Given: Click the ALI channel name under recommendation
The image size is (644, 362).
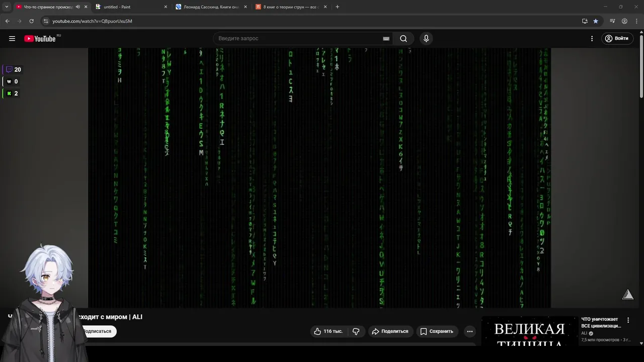Looking at the screenshot, I should point(584,333).
